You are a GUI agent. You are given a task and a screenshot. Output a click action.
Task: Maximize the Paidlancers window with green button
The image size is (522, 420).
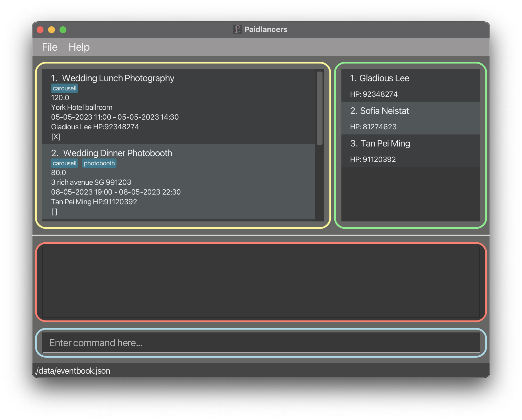(x=63, y=30)
